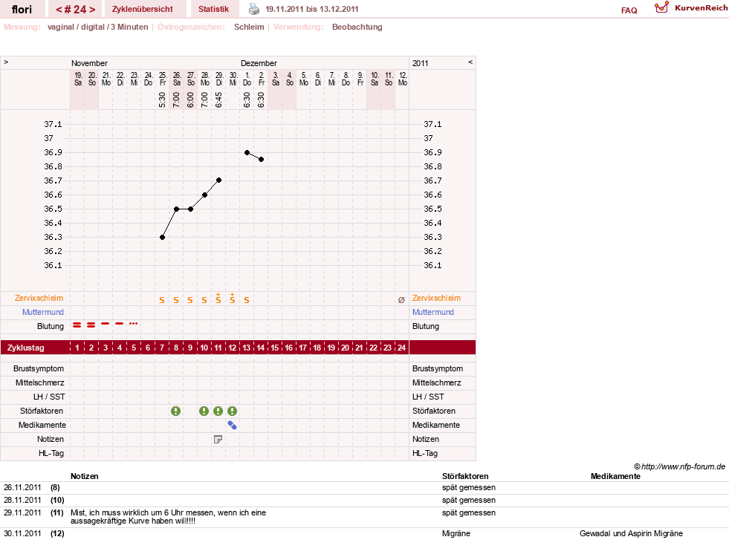This screenshot has height=560, width=729.
Task: Click the S+ mucus symbol on day 12
Action: point(233,299)
